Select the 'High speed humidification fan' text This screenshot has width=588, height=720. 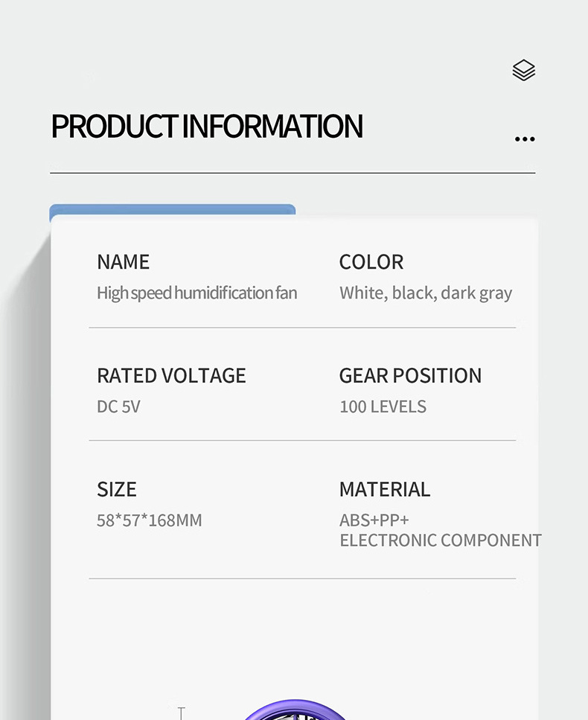click(x=196, y=293)
